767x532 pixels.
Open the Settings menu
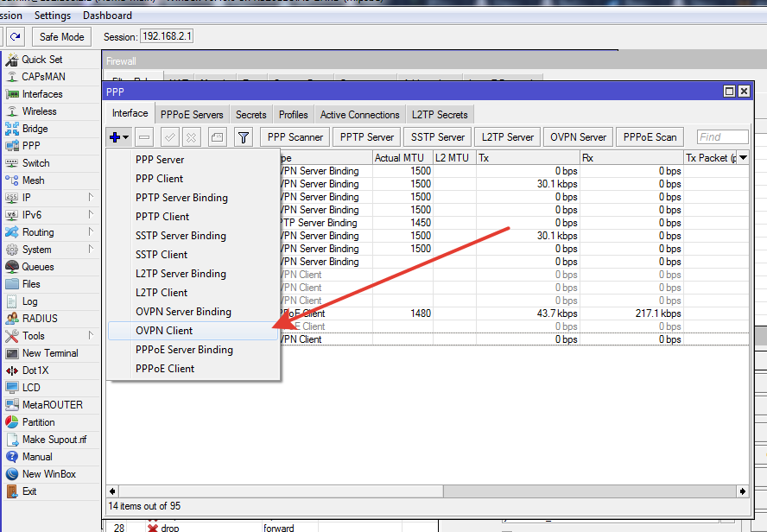53,16
